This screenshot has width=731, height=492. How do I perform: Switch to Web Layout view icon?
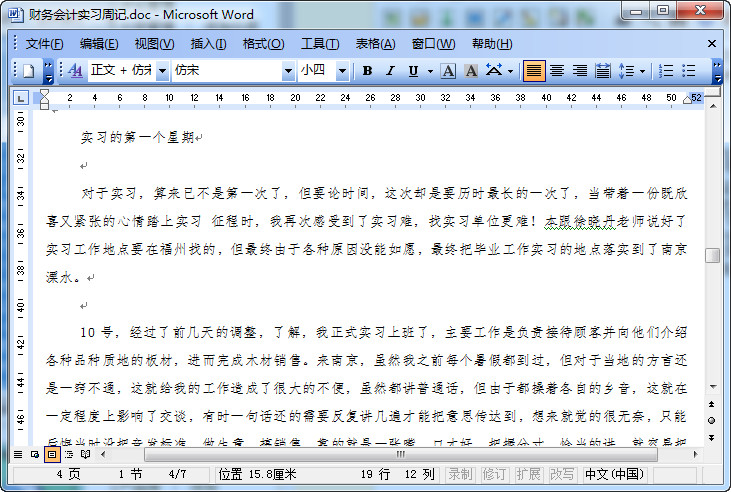(35, 454)
